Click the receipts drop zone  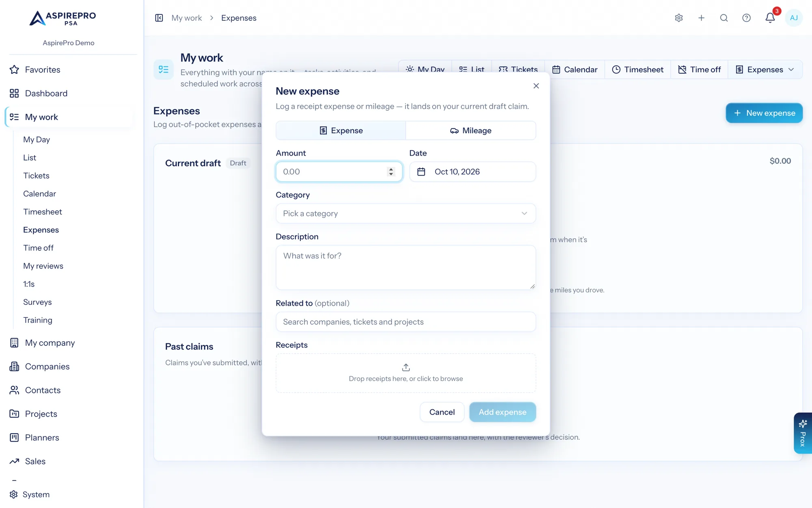[x=406, y=373]
